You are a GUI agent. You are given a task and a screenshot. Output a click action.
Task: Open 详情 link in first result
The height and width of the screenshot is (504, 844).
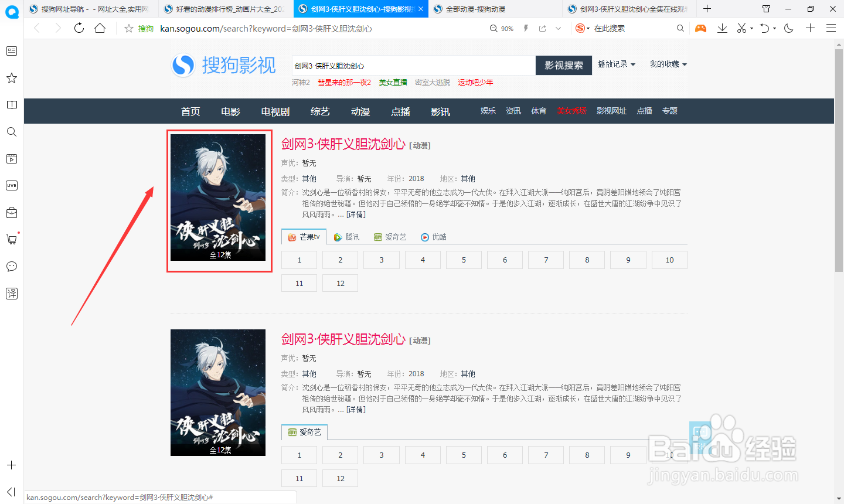[356, 214]
